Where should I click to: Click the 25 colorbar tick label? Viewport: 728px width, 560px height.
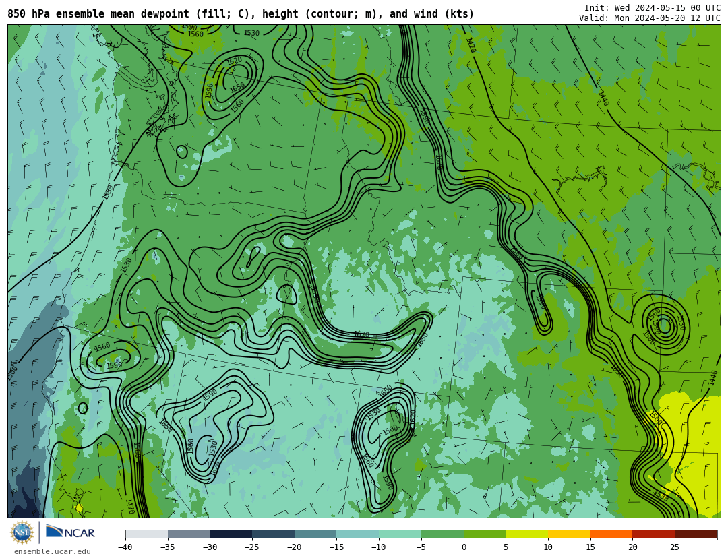click(x=675, y=547)
